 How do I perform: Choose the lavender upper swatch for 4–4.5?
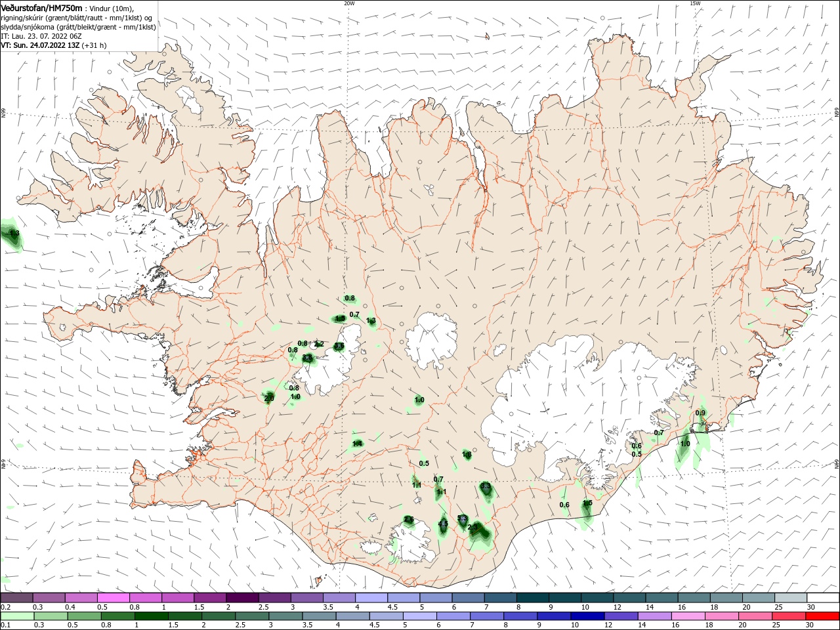click(x=371, y=598)
